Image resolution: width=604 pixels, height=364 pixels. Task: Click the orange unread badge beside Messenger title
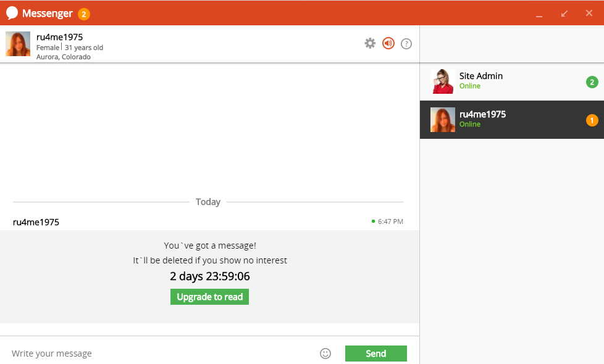click(x=84, y=14)
